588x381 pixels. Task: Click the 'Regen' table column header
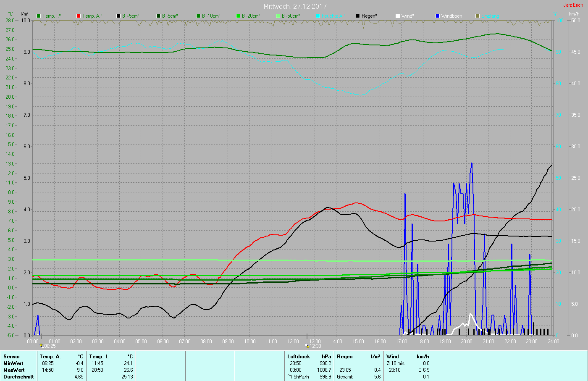[345, 357]
